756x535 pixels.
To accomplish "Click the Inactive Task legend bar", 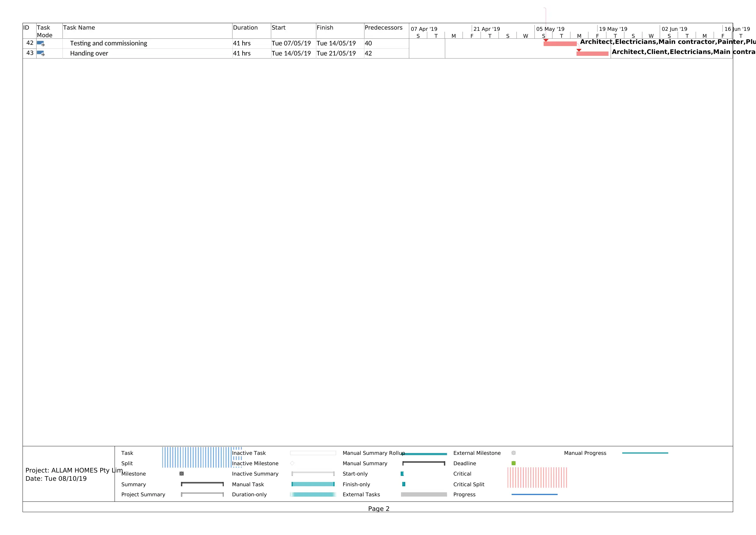I will pyautogui.click(x=313, y=453).
